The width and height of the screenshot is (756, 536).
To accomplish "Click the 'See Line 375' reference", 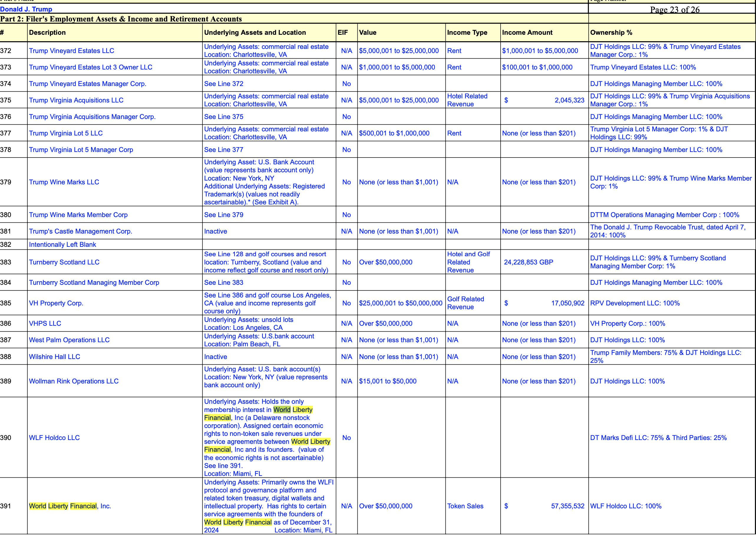I will [224, 117].
